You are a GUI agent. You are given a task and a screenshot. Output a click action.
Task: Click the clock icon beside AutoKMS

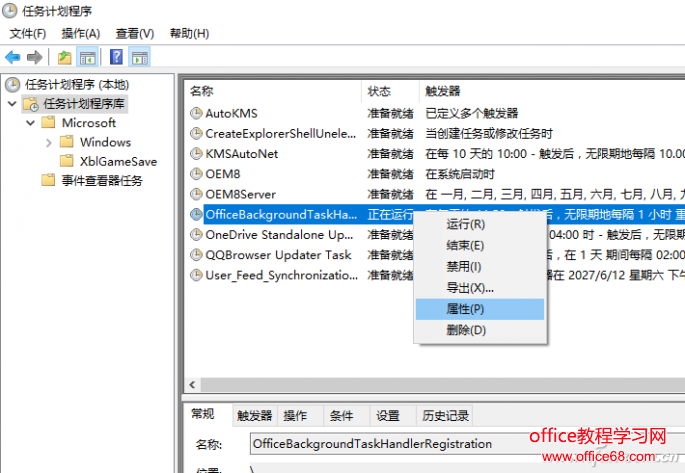[x=196, y=113]
